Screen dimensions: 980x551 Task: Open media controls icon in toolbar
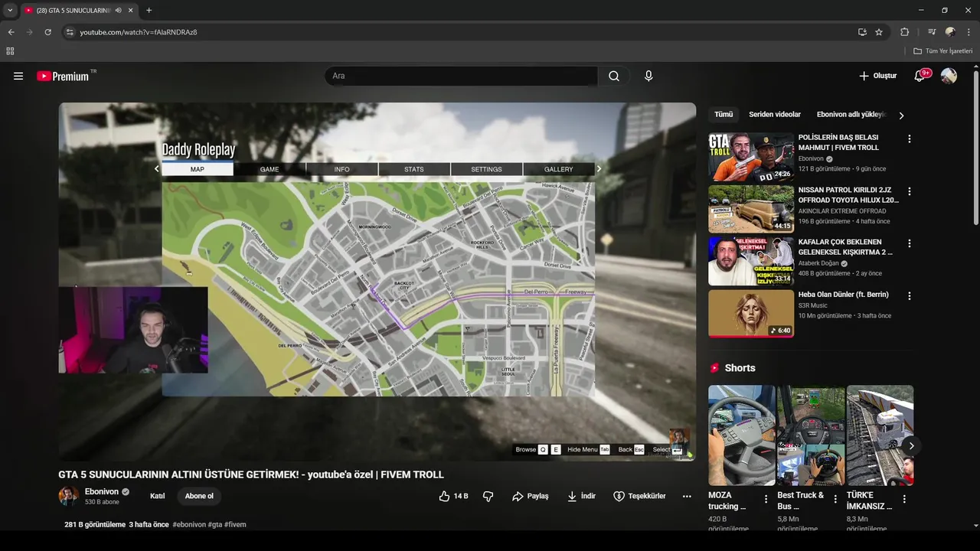(x=931, y=32)
